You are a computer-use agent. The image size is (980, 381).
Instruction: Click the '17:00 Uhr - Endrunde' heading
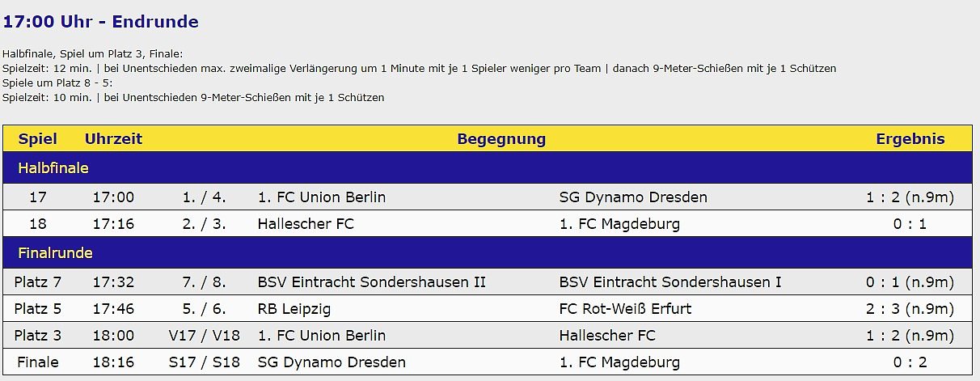[101, 22]
